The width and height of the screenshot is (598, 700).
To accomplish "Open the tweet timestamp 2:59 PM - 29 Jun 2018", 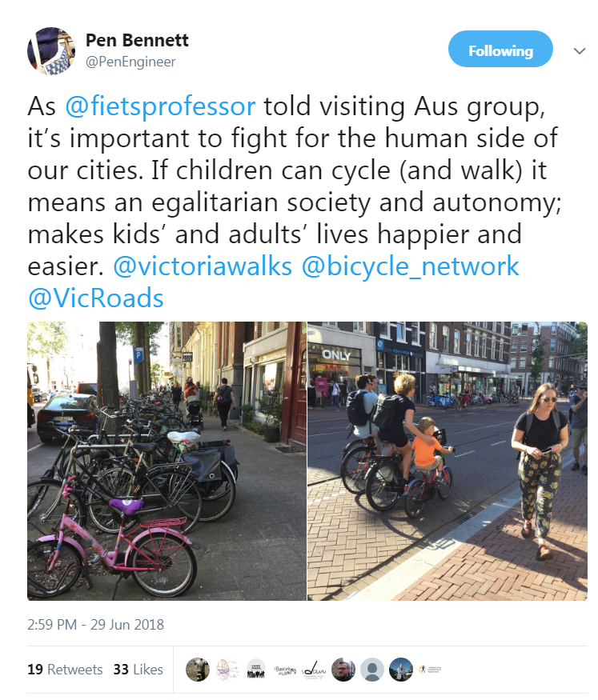I will pos(95,624).
